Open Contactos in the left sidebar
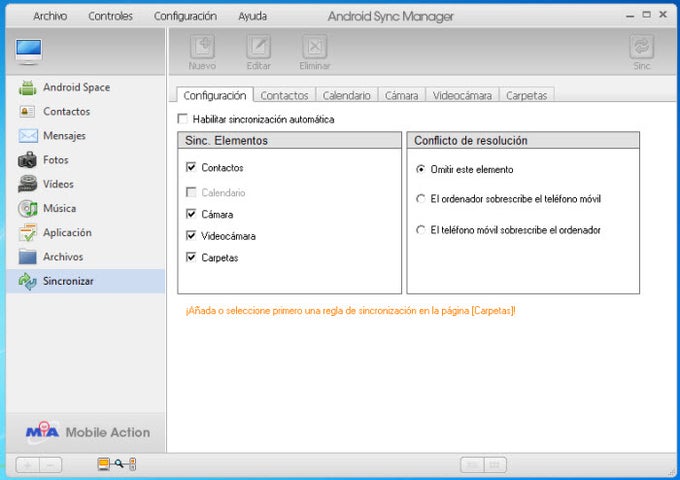 click(85, 111)
